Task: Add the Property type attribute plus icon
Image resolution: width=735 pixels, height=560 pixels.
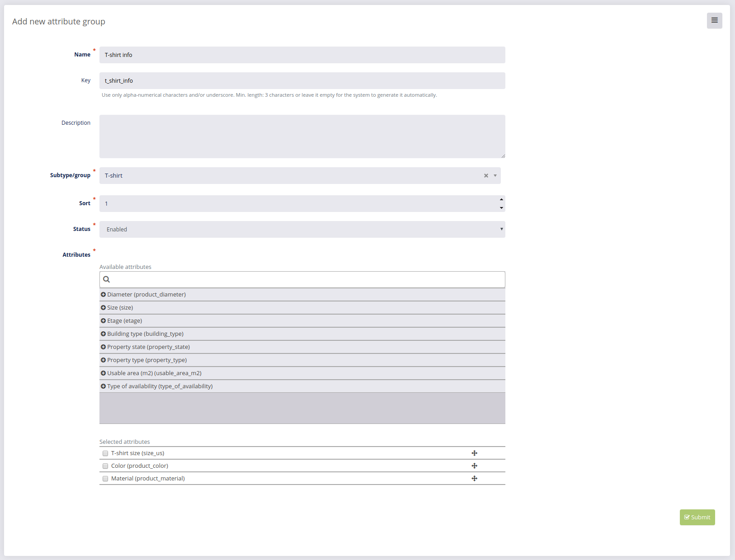Action: (103, 360)
